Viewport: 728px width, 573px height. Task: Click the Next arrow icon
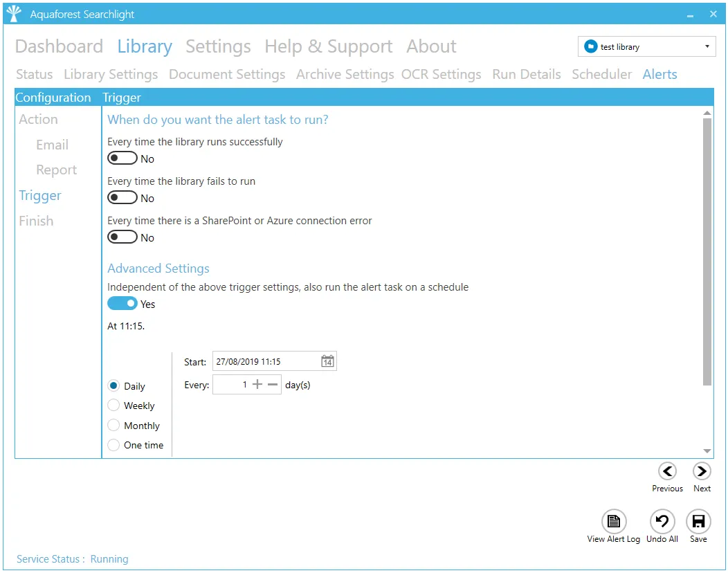(702, 471)
